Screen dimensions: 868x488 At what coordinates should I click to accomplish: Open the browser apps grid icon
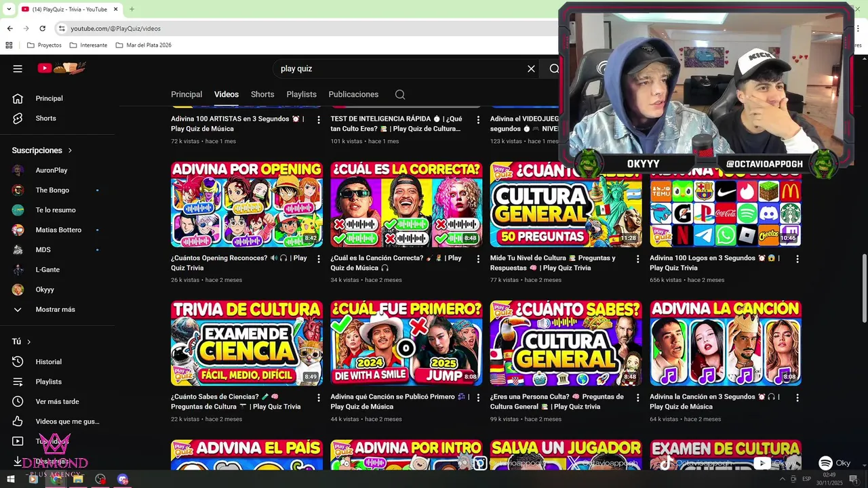pos(9,45)
